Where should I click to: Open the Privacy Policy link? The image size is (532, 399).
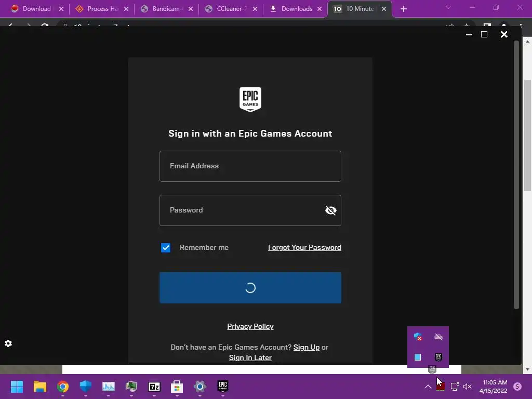pos(250,326)
